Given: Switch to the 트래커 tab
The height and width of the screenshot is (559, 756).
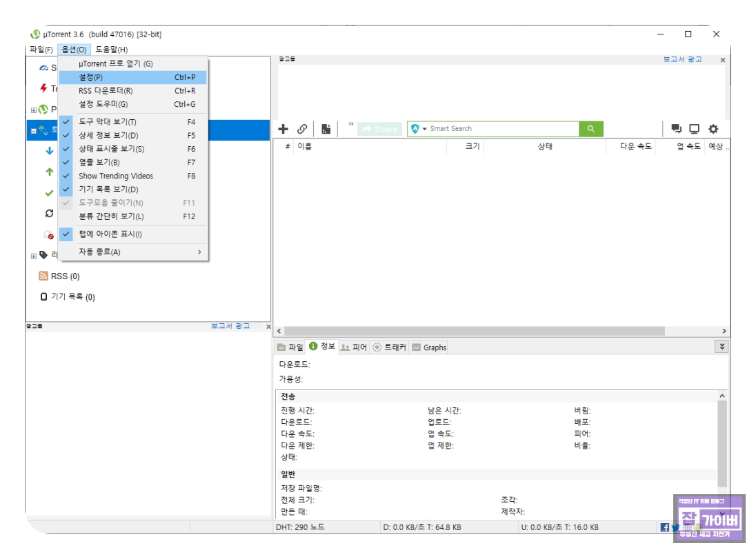Looking at the screenshot, I should tap(390, 347).
